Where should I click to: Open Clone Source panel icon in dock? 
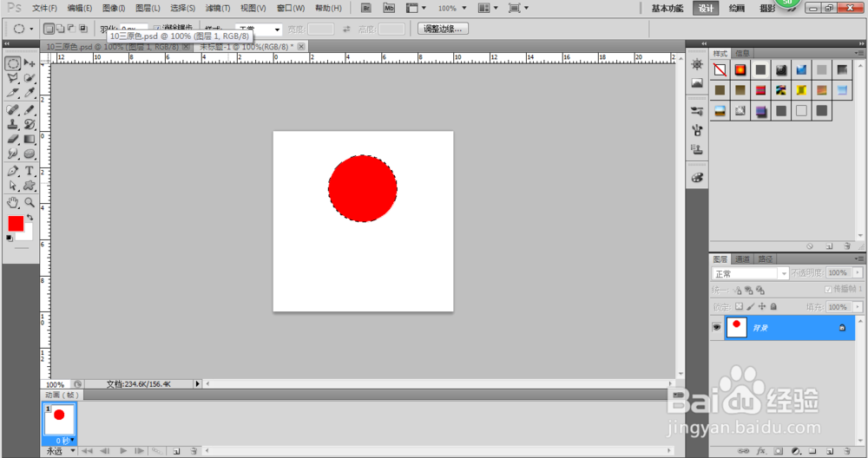pos(697,149)
